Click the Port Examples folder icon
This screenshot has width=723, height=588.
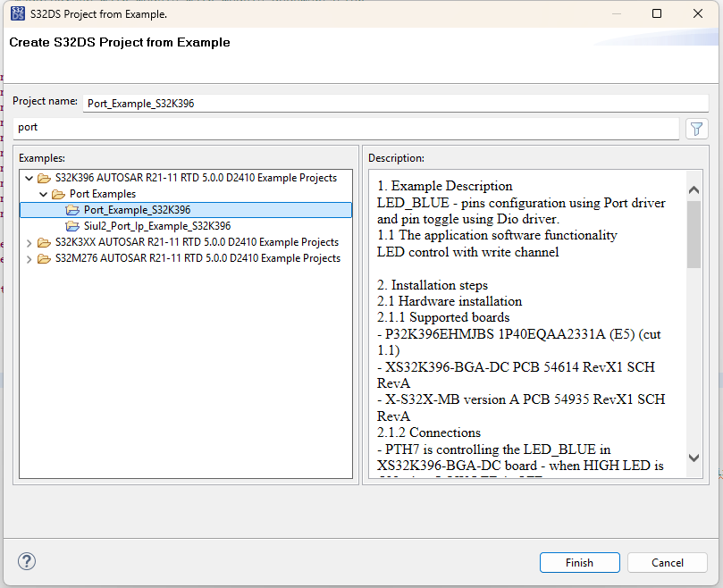[x=57, y=194]
